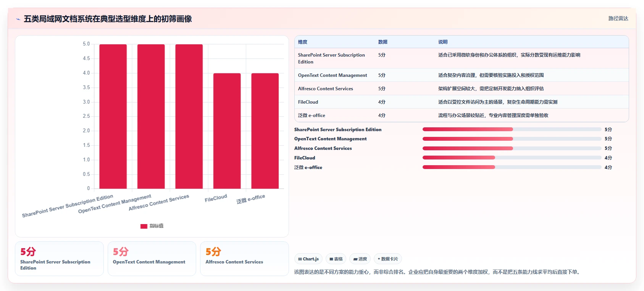
Task: Click the description 适合复杂内容治理，但需要核验实施投入和授权范围
Action: (x=491, y=75)
